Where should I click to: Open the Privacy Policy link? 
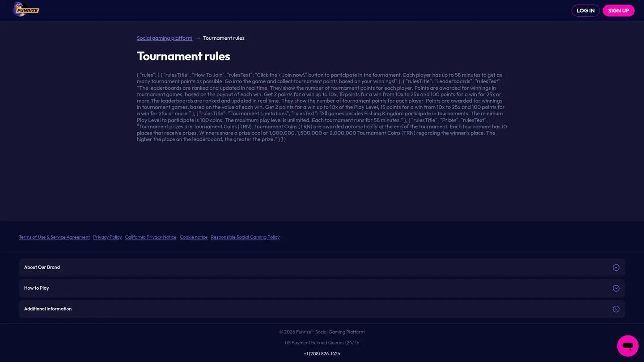[x=107, y=237]
